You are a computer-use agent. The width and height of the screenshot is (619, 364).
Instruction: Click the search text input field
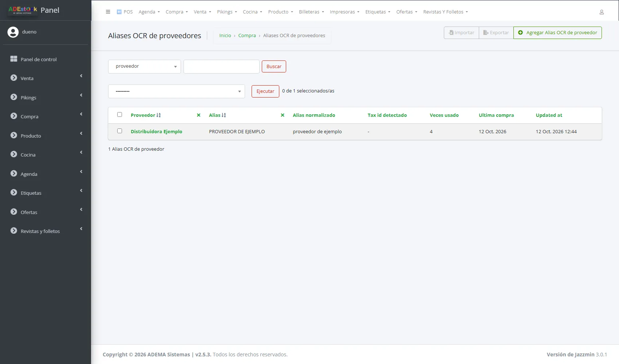coord(221,67)
